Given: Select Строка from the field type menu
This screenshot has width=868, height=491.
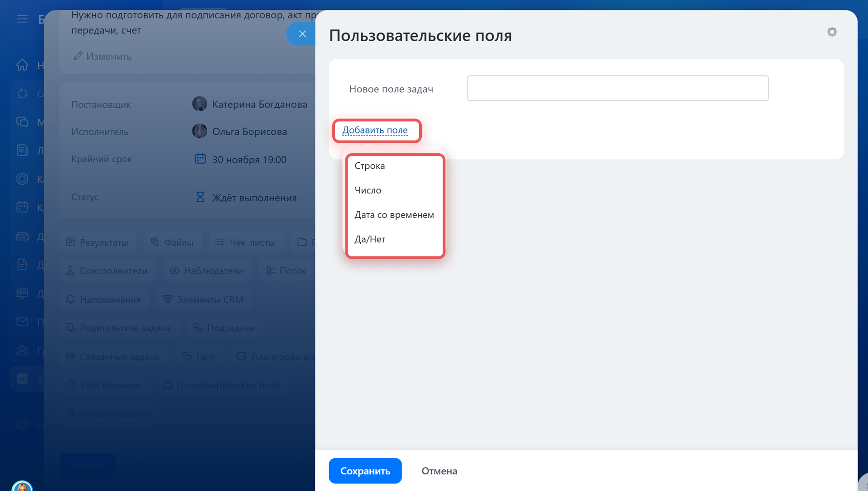Looking at the screenshot, I should 370,166.
